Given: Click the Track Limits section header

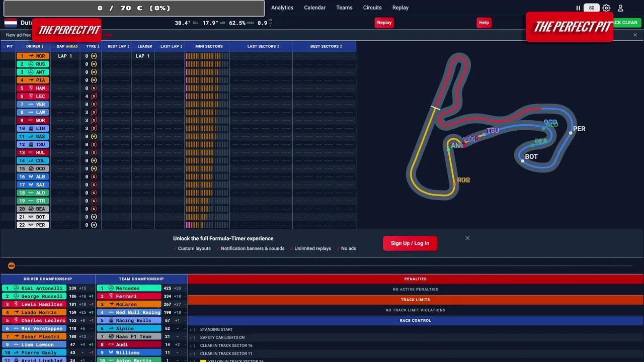Looking at the screenshot, I should click(x=416, y=300).
